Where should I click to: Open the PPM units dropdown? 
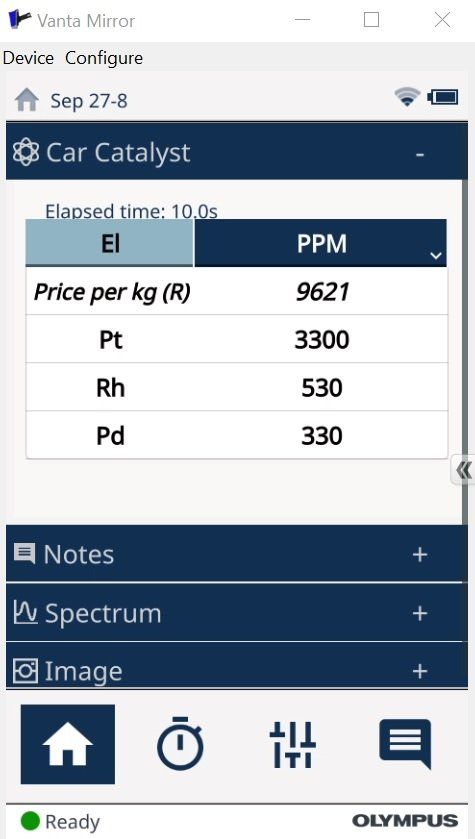[x=320, y=243]
